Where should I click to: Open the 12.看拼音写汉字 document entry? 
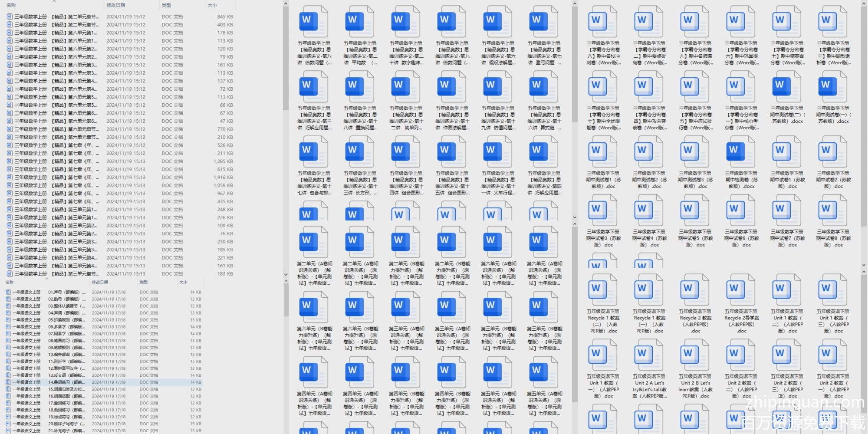point(66,368)
